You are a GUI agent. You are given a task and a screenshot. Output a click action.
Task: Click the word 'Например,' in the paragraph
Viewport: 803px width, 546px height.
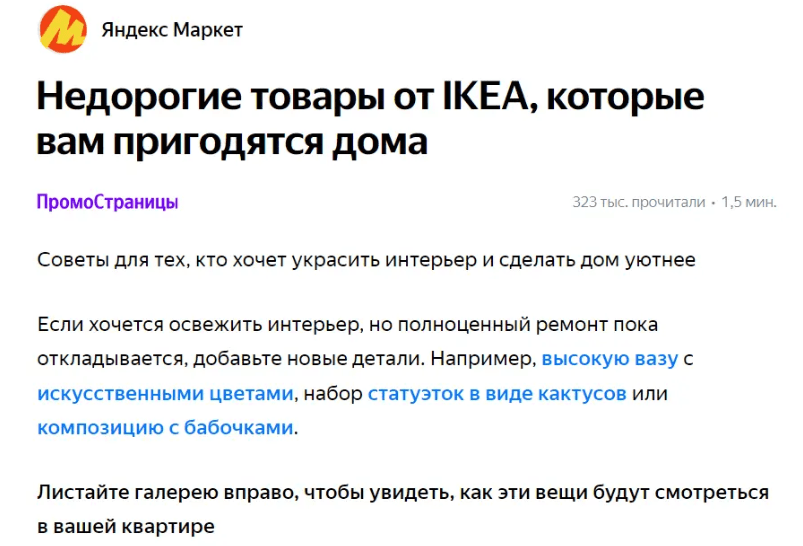[x=483, y=359]
